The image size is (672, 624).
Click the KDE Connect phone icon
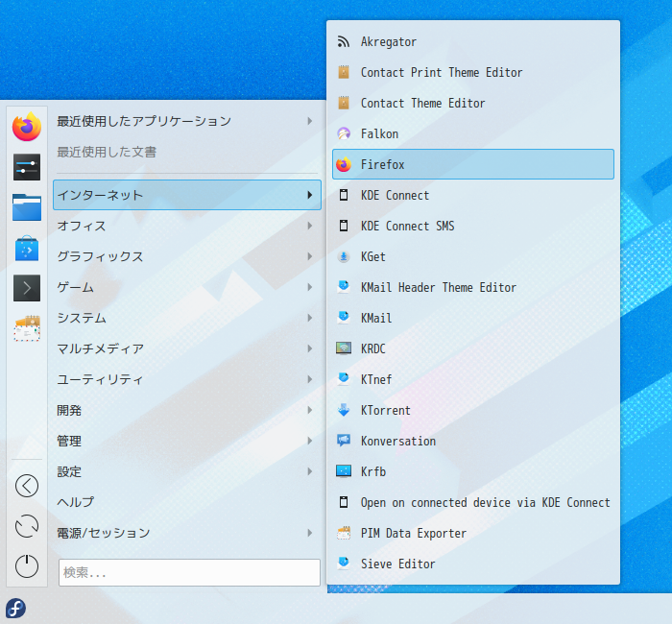click(344, 195)
